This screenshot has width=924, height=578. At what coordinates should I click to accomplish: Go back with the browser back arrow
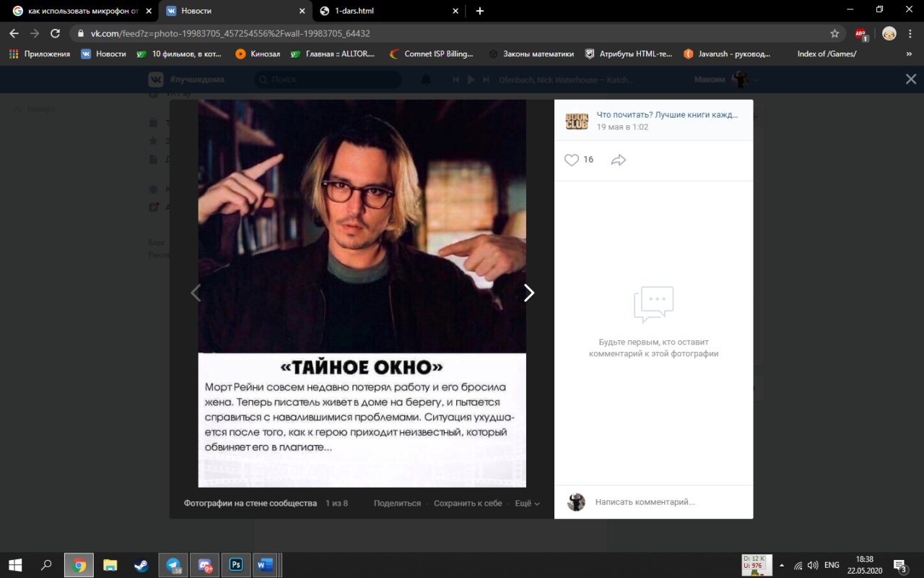click(x=14, y=33)
